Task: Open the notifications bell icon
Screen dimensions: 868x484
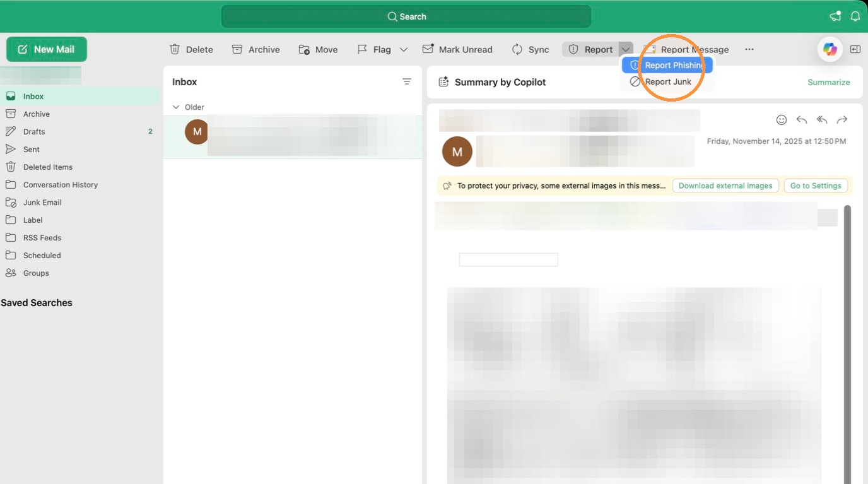Action: (855, 16)
